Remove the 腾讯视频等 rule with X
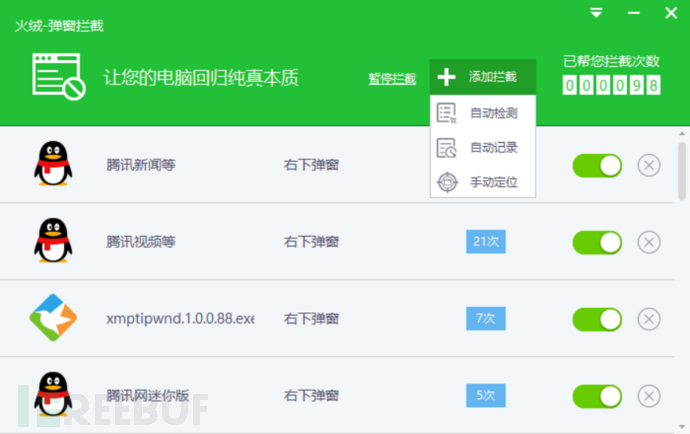The width and height of the screenshot is (690, 434). tap(649, 242)
